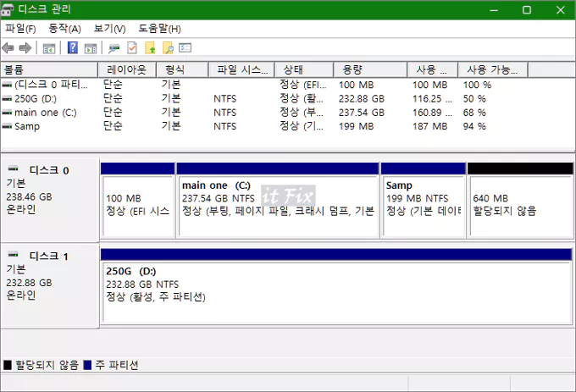576x392 pixels.
Task: Select the main one (C:) volume row name
Action: (x=46, y=113)
